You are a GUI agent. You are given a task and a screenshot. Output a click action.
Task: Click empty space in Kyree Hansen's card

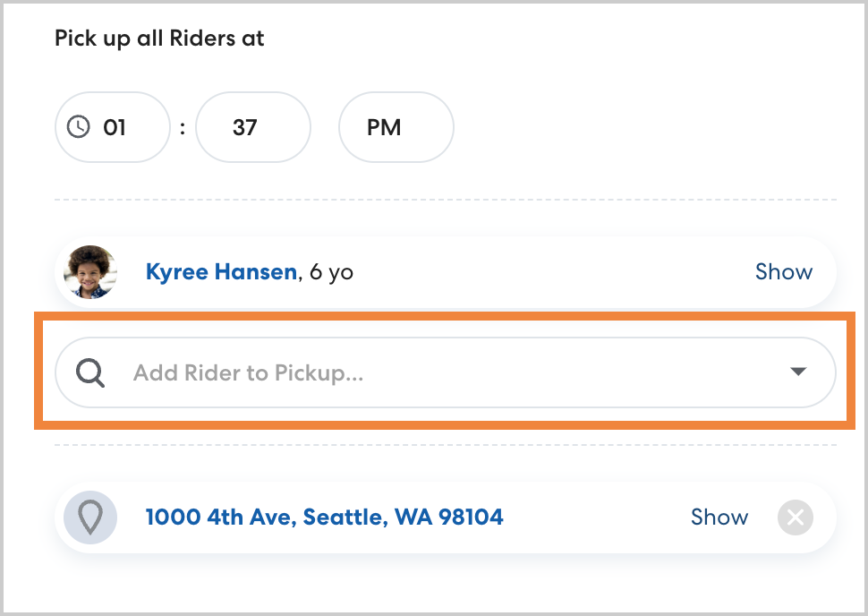coord(537,271)
